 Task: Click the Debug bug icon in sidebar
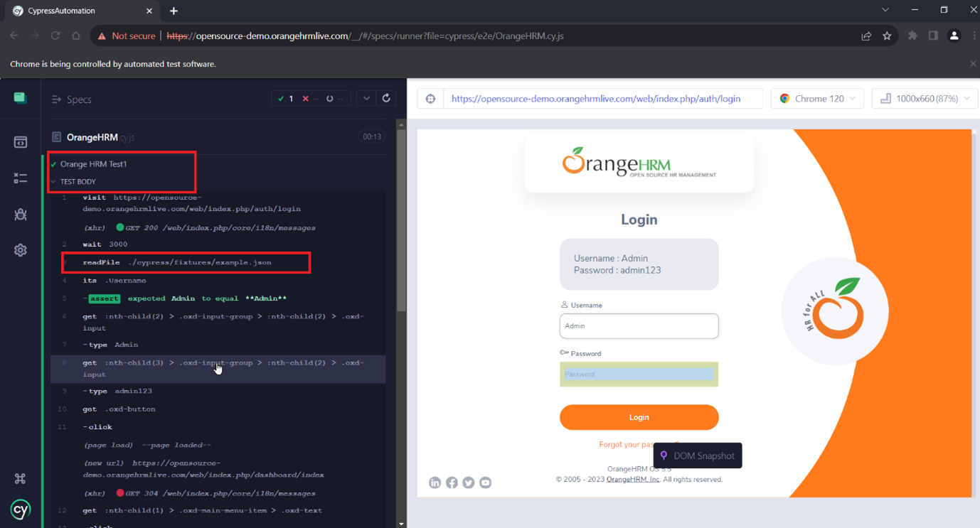(21, 215)
